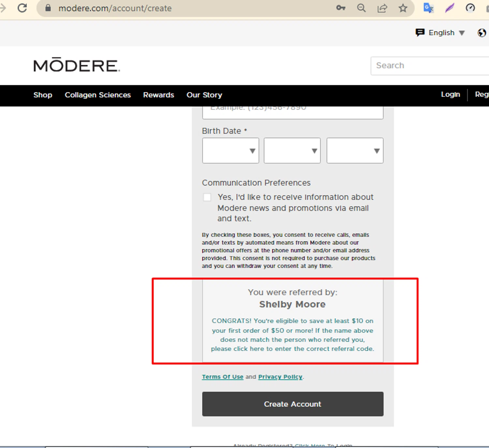Expand the English language dropdown

[x=446, y=33]
